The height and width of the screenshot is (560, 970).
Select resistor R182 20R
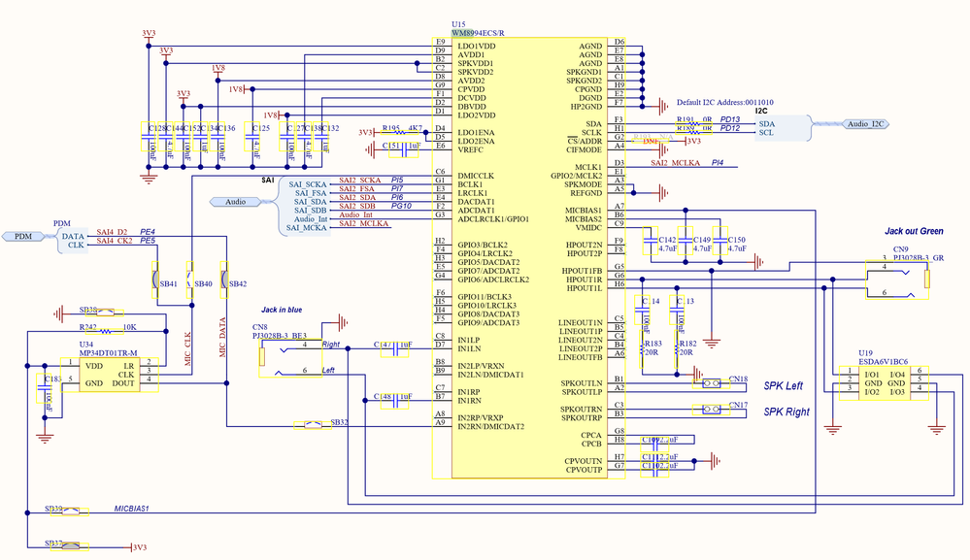point(678,348)
